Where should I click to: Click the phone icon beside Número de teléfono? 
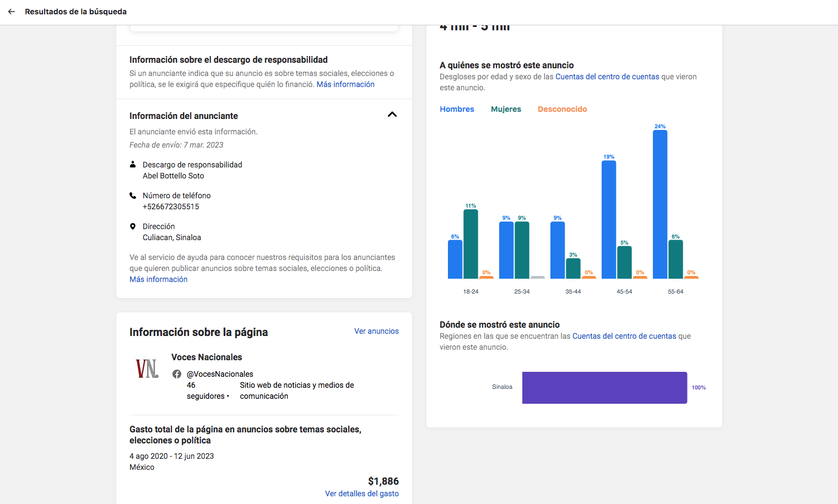pos(133,196)
